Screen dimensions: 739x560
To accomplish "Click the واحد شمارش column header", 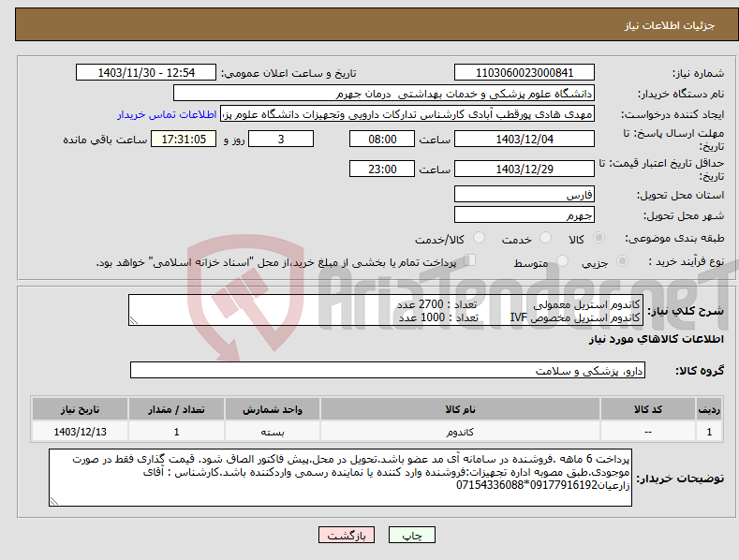I will (273, 409).
